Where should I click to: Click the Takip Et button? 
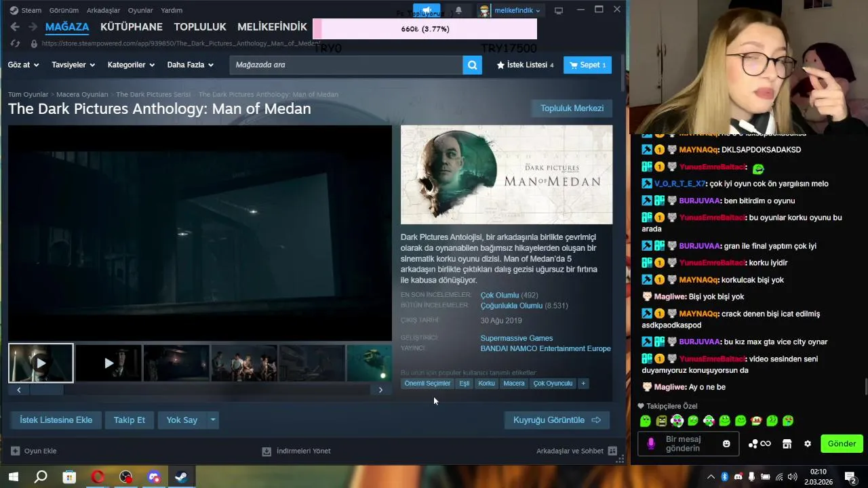click(x=130, y=420)
